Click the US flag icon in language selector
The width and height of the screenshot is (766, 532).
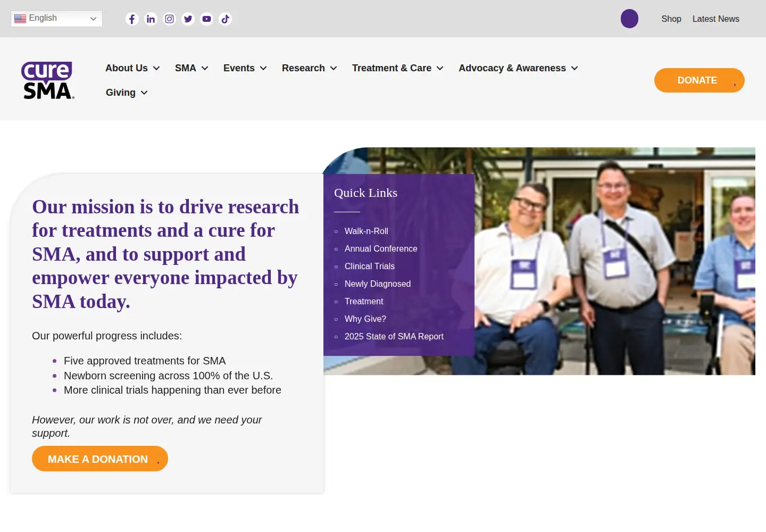(x=20, y=19)
